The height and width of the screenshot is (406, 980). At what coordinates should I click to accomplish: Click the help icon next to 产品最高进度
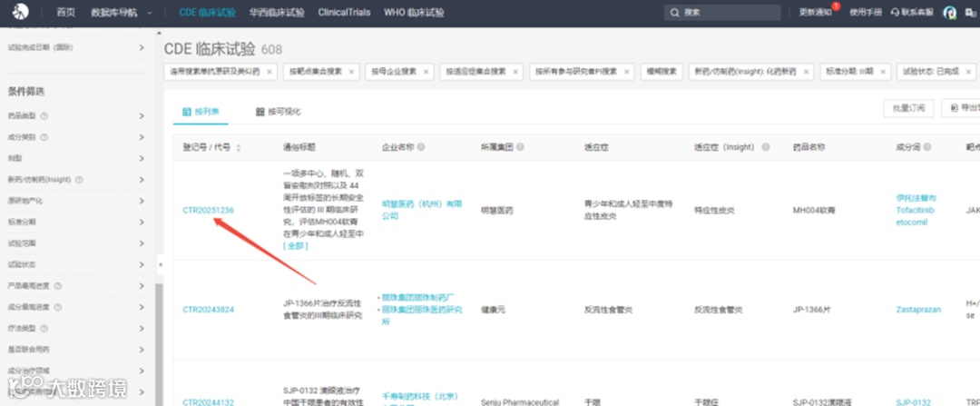pos(58,286)
